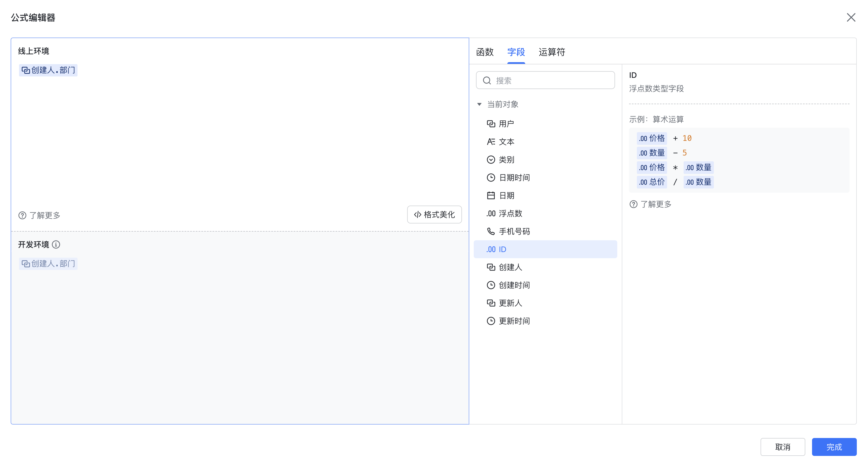The image size is (868, 466).
Task: Select the ID field row
Action: coord(545,249)
